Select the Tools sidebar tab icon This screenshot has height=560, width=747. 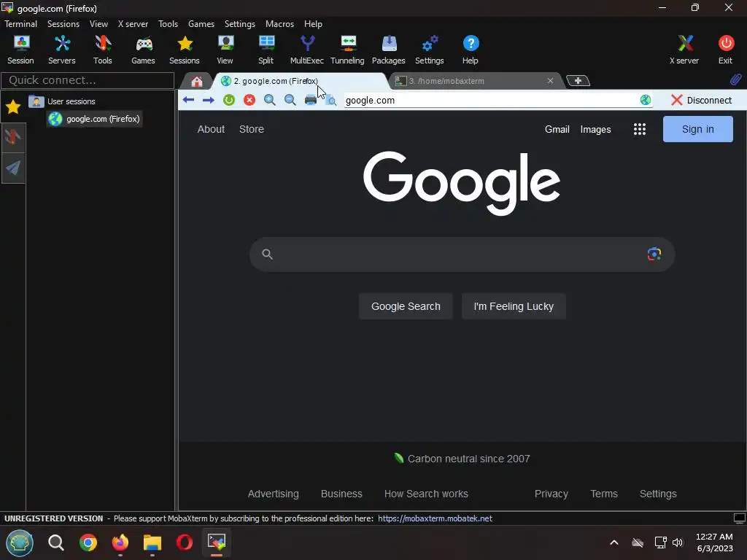pos(13,137)
